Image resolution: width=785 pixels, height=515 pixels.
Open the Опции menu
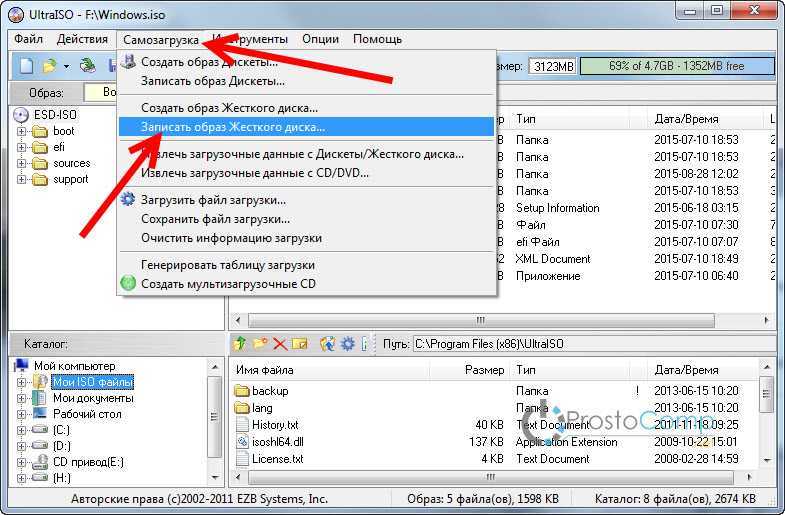point(320,39)
